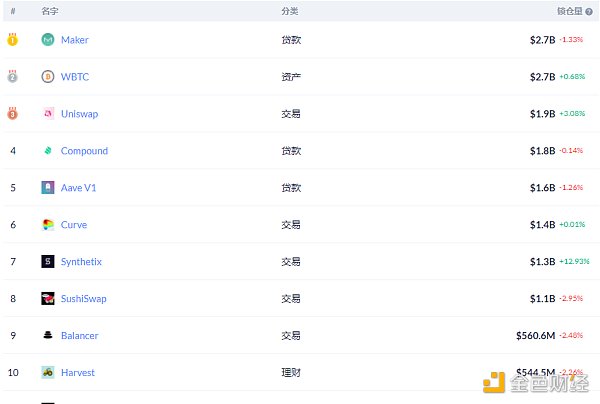This screenshot has height=404, width=600.
Task: Click the Maker protocol logo icon
Action: point(48,40)
